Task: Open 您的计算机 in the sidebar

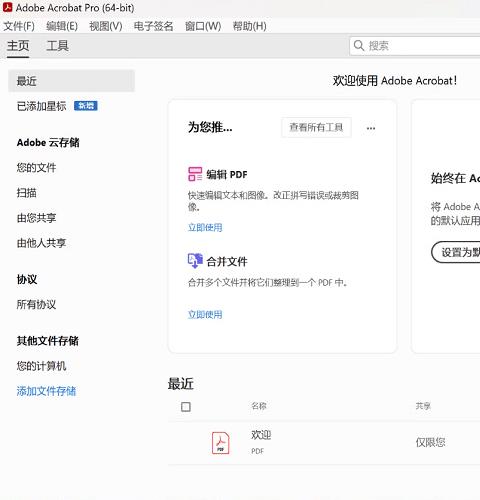Action: click(x=42, y=366)
